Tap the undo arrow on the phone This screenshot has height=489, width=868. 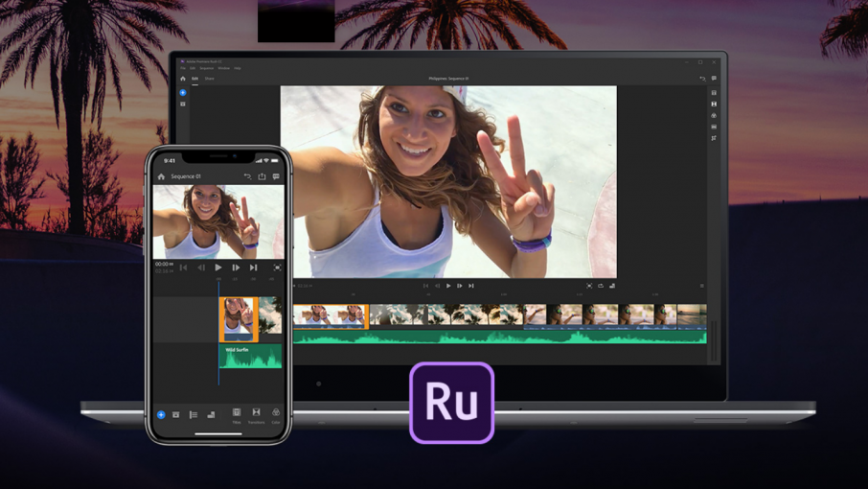(247, 176)
